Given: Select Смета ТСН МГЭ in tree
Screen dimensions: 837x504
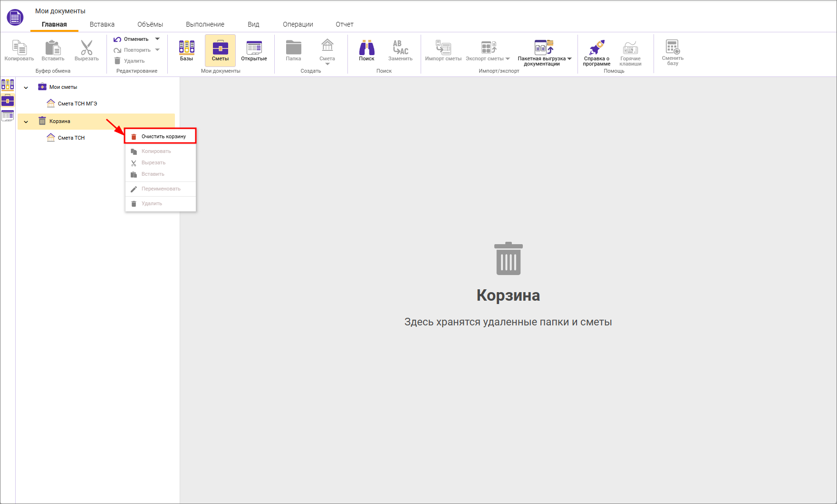Looking at the screenshot, I should click(x=77, y=104).
